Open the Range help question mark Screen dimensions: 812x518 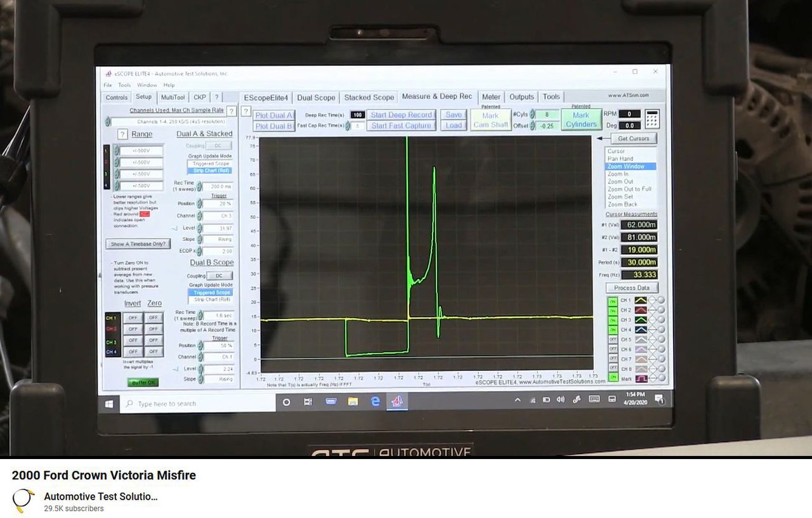coord(123,134)
